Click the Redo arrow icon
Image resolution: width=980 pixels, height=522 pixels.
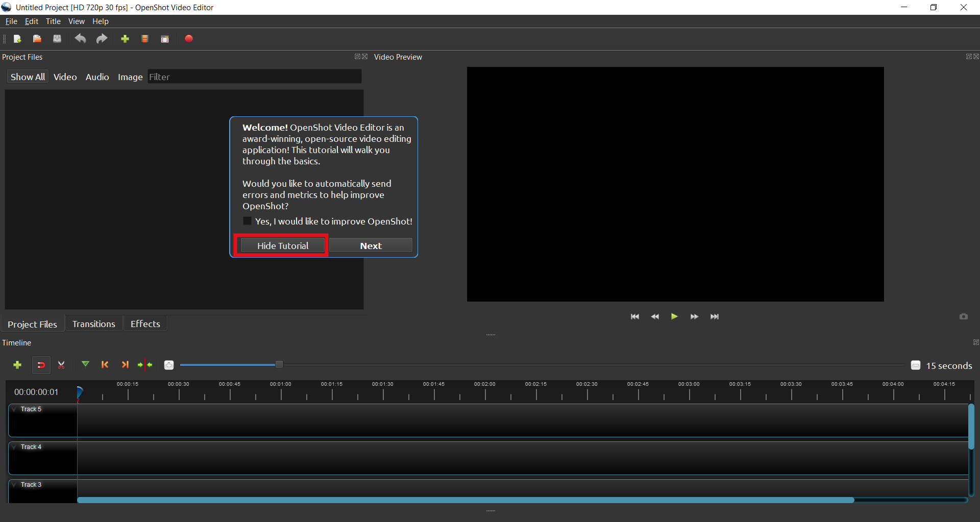[x=102, y=39]
